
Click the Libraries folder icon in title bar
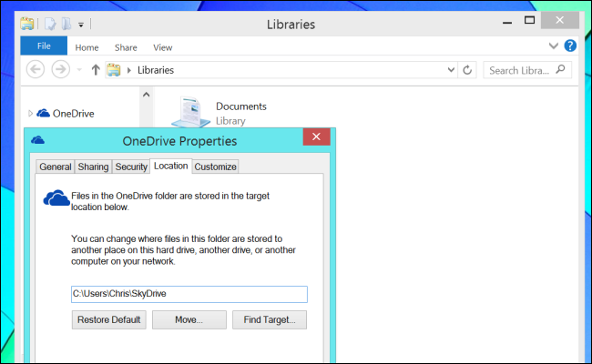pyautogui.click(x=27, y=24)
